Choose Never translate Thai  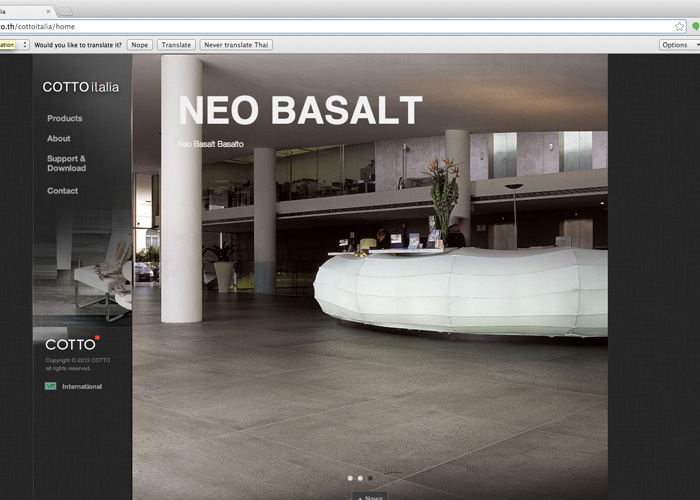click(x=236, y=45)
